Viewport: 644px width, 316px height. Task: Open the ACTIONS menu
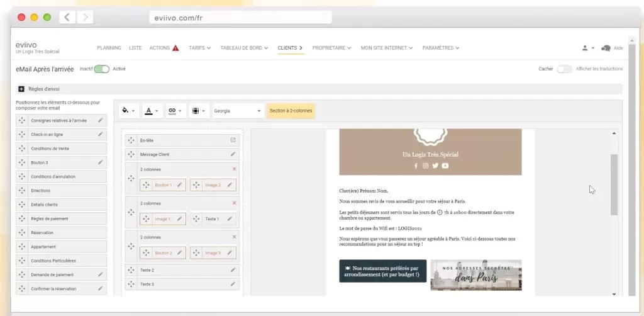click(159, 48)
